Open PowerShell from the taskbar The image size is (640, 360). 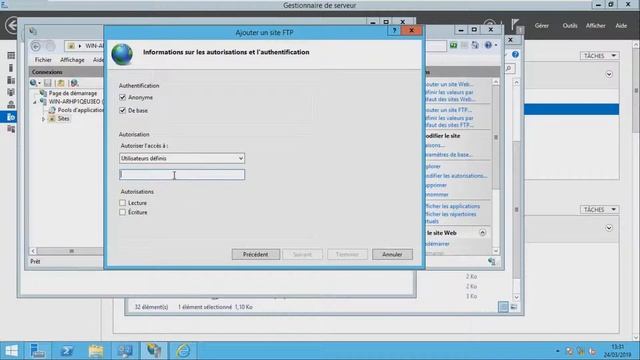tap(67, 351)
